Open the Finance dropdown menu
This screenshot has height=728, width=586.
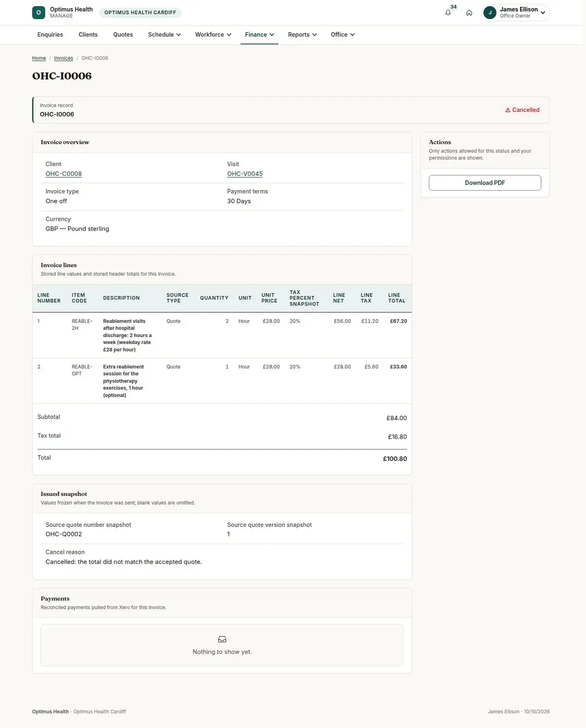pos(259,35)
